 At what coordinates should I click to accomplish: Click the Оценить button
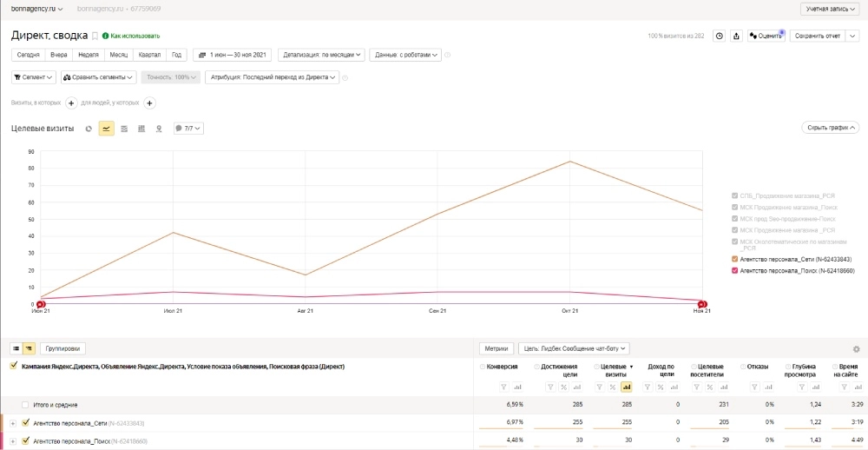[766, 36]
